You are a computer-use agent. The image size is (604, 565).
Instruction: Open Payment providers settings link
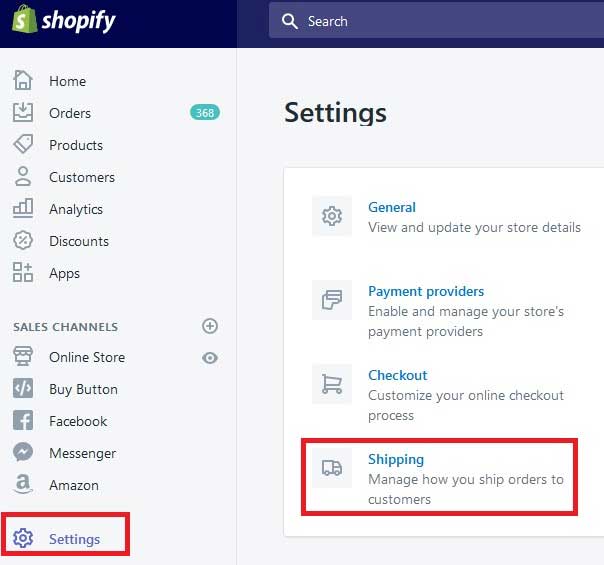click(x=426, y=291)
